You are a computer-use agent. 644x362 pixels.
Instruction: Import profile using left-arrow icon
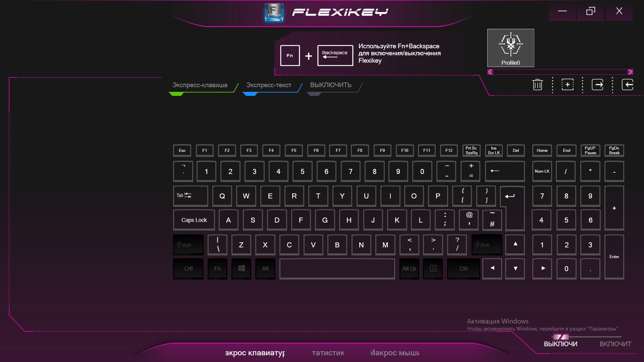click(628, 84)
